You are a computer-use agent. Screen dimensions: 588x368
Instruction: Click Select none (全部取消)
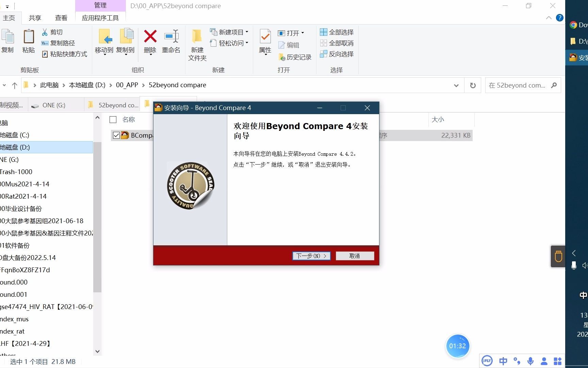pyautogui.click(x=337, y=43)
